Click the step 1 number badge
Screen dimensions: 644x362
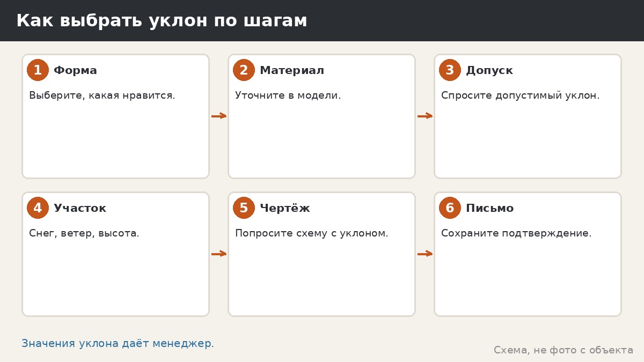tap(38, 70)
